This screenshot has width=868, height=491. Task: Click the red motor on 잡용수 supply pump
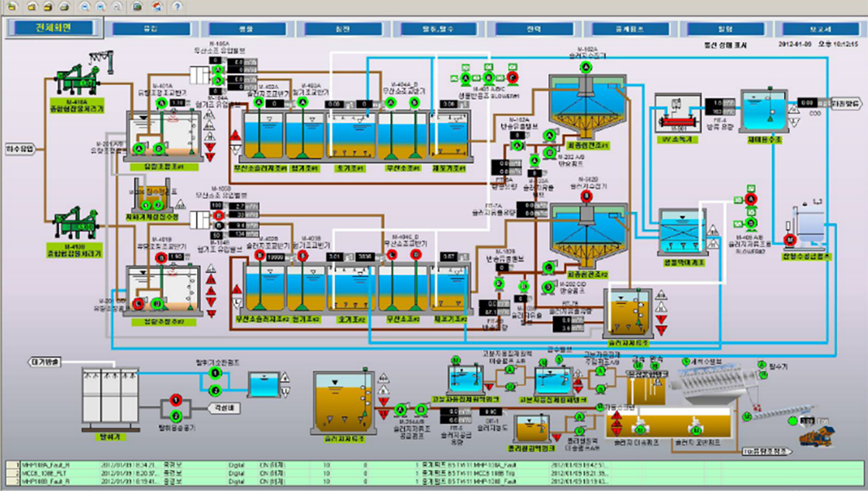coord(789,240)
